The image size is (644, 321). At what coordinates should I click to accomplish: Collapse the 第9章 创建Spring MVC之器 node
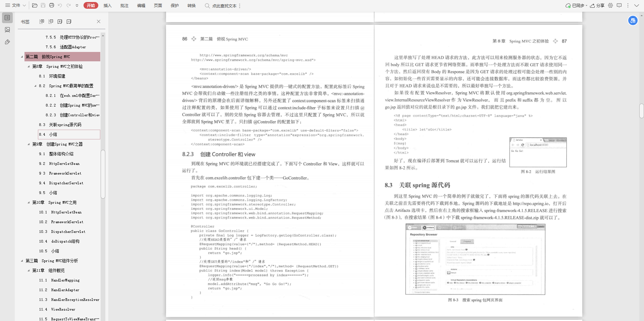29,144
